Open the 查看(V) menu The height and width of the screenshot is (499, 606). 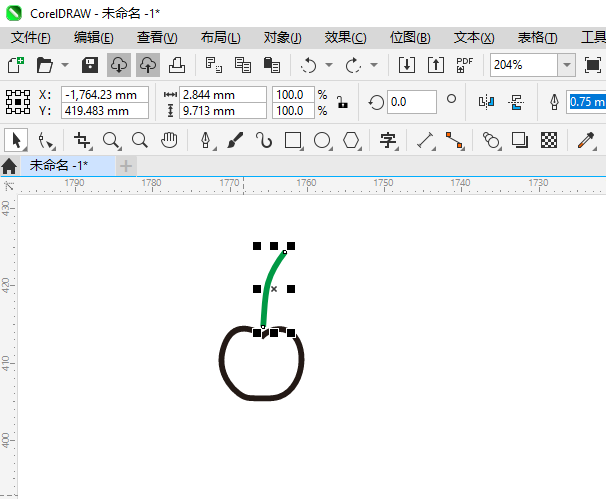pos(157,37)
